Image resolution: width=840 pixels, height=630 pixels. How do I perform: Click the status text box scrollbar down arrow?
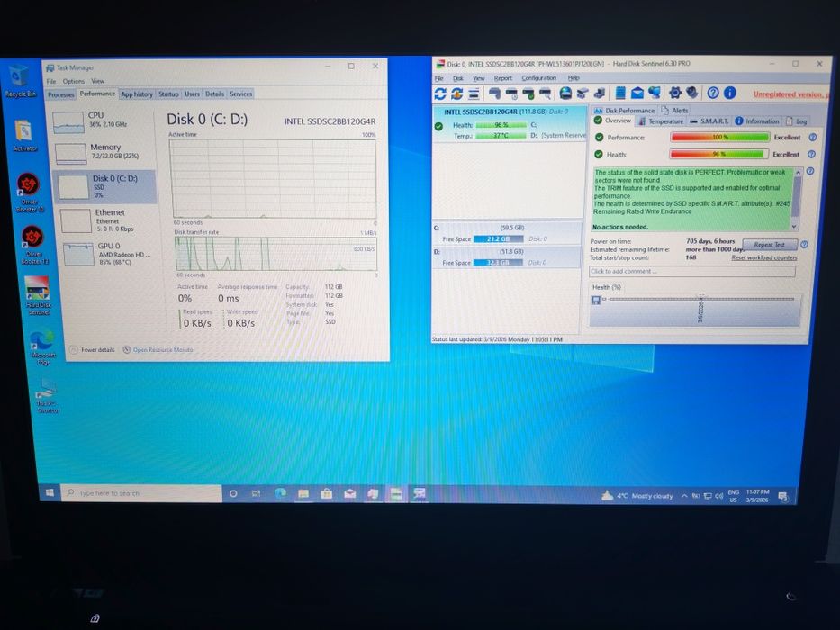794,227
